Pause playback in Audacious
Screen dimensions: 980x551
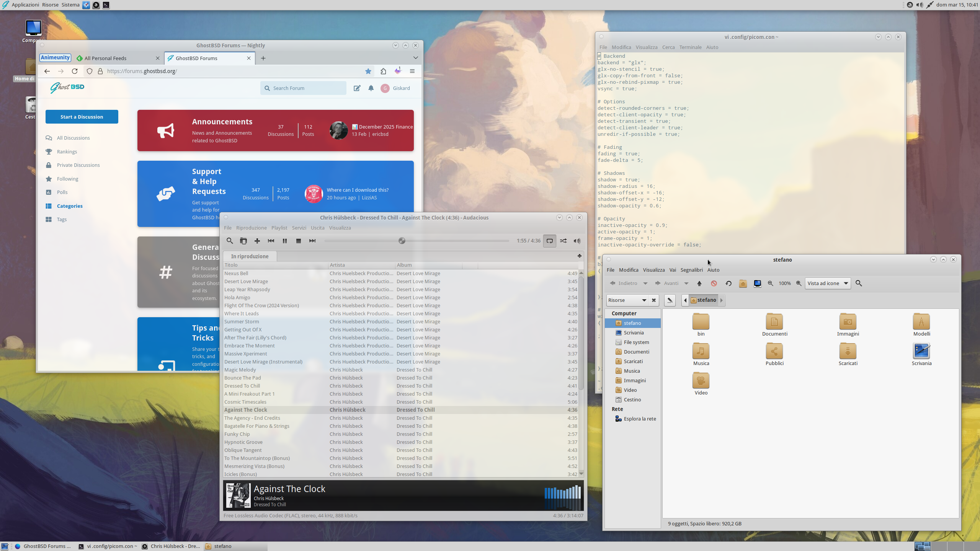pyautogui.click(x=284, y=241)
